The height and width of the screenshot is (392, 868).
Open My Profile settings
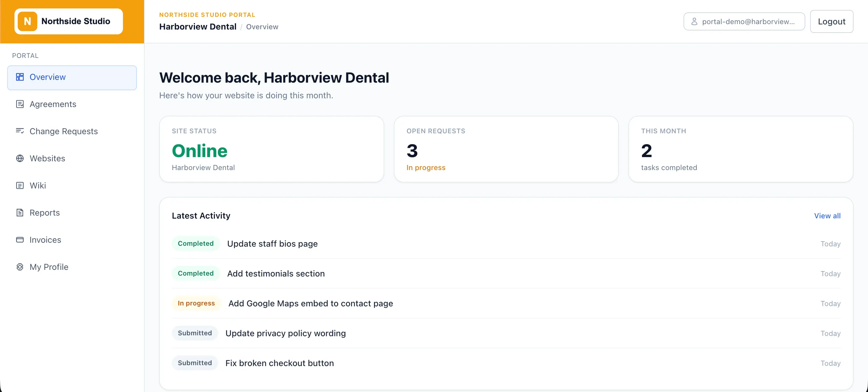coord(72,267)
